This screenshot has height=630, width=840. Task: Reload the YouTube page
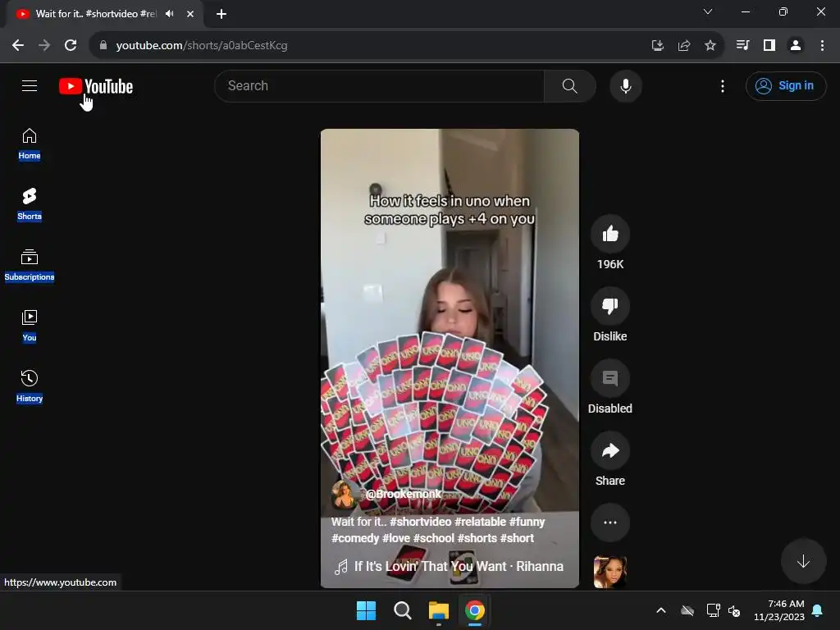[71, 46]
